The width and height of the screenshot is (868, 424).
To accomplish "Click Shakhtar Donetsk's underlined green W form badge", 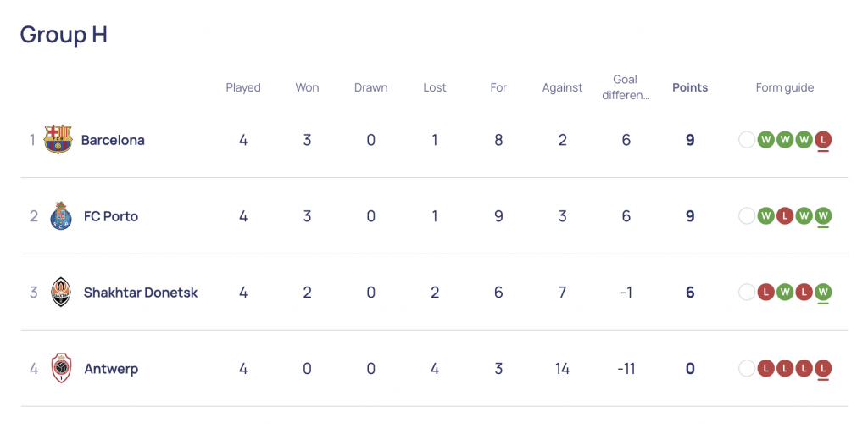I will point(823,293).
